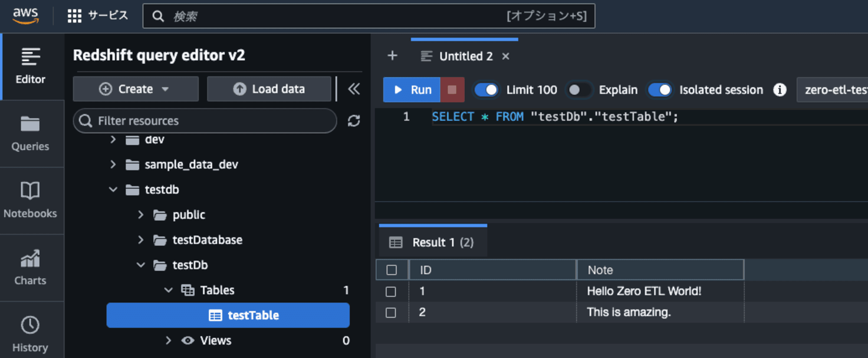Open the services grid menu
Screen dimensions: 868x358
pos(74,16)
